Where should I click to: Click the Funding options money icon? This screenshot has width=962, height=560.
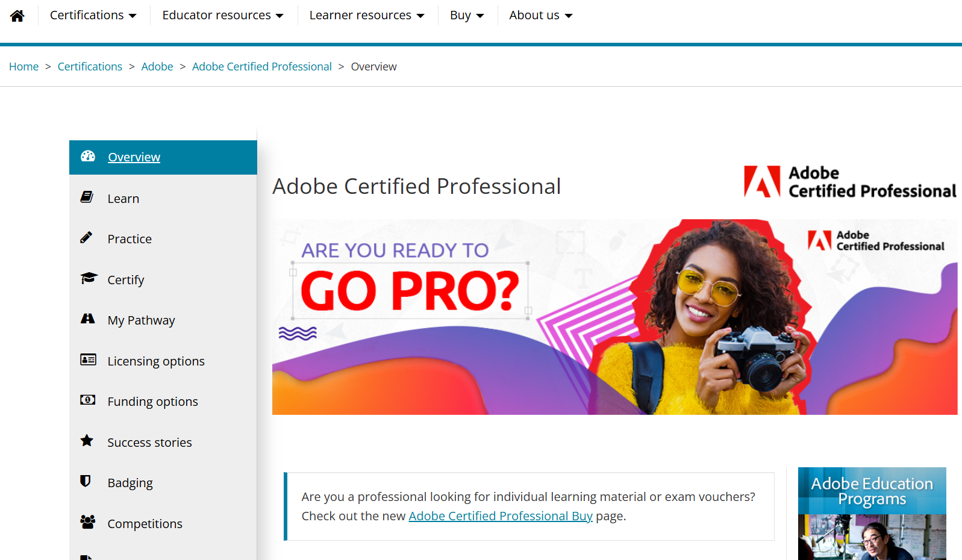tap(88, 400)
